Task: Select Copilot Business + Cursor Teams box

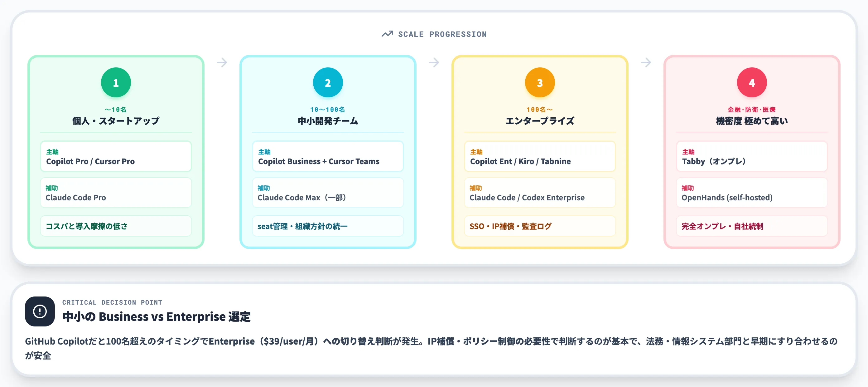Action: point(328,156)
